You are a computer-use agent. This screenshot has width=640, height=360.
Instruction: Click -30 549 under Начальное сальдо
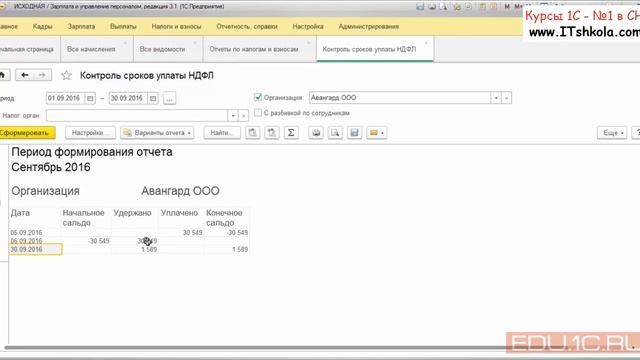click(x=99, y=241)
